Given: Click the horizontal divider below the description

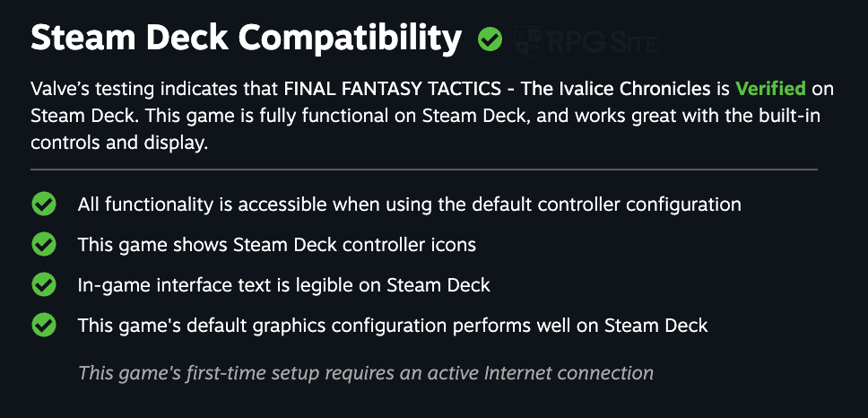Looking at the screenshot, I should click(x=424, y=169).
